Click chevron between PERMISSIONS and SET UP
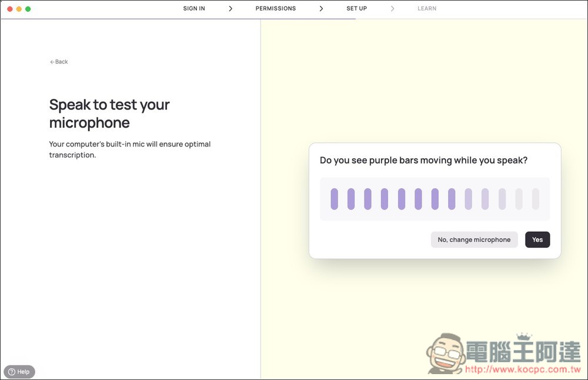This screenshot has height=380, width=588. pyautogui.click(x=322, y=9)
